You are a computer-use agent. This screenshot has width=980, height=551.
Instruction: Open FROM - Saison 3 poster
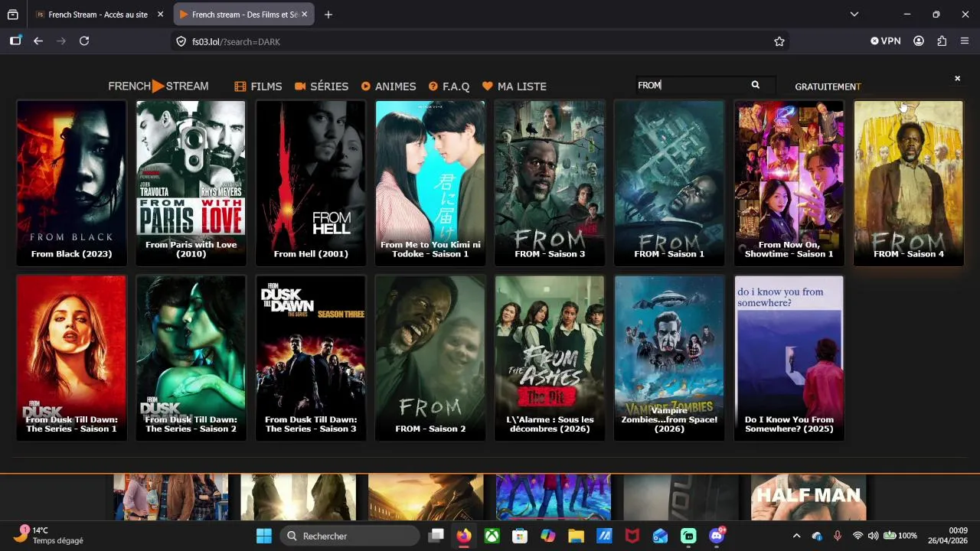pos(550,183)
